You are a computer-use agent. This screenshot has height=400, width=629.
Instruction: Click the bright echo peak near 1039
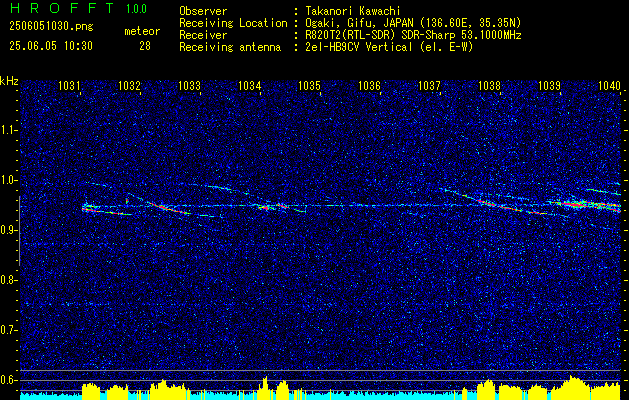[x=573, y=205]
